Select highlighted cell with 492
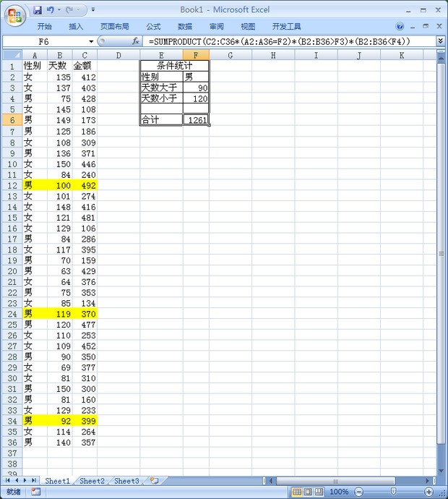The image size is (448, 499). [x=85, y=186]
